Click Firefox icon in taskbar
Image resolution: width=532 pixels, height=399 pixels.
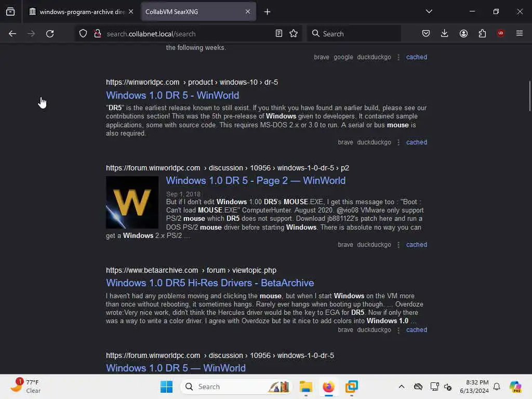coord(328,387)
